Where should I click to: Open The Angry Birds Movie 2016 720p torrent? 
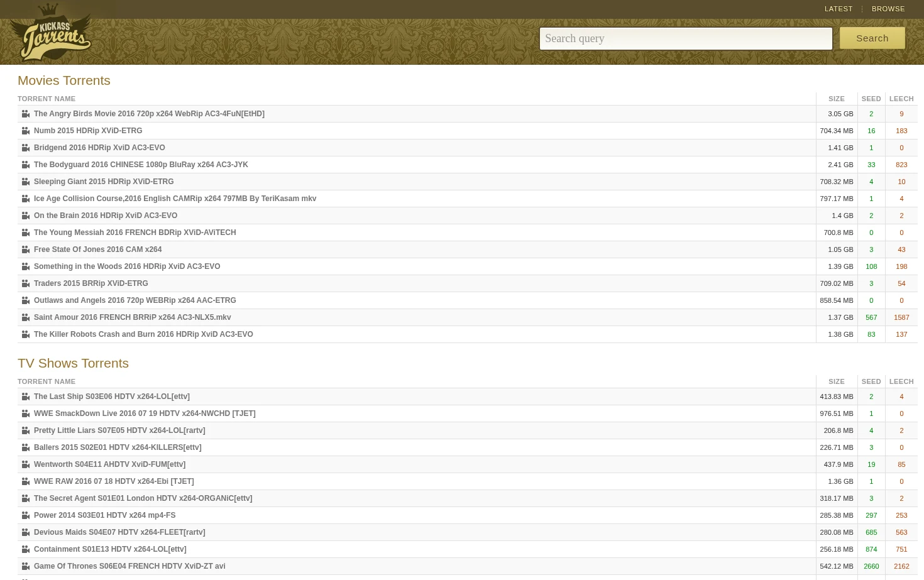149,114
